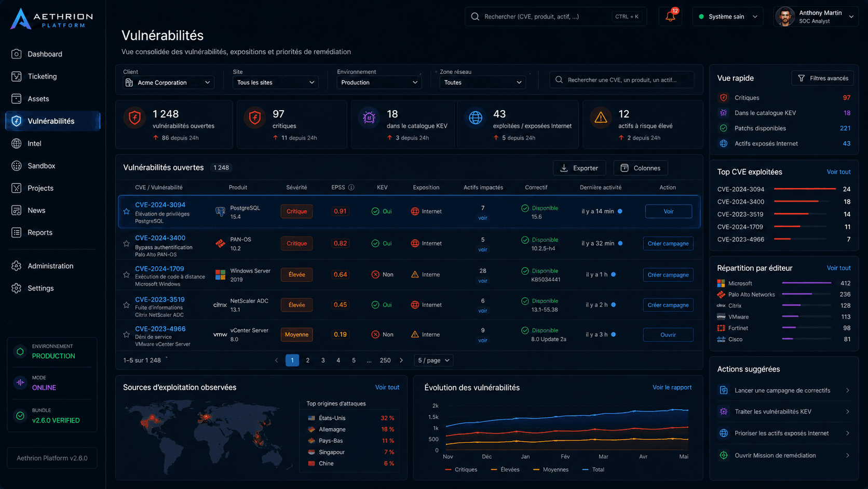Screen dimensions: 868x489
Task: Star the CVE-2024-1709 row
Action: click(126, 274)
